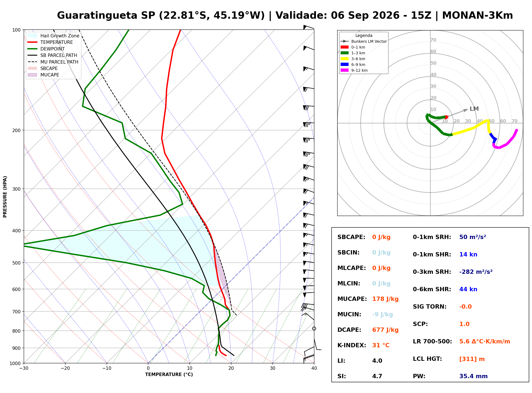
Task: Click the green DEWPOINT legend line
Action: 32,49
